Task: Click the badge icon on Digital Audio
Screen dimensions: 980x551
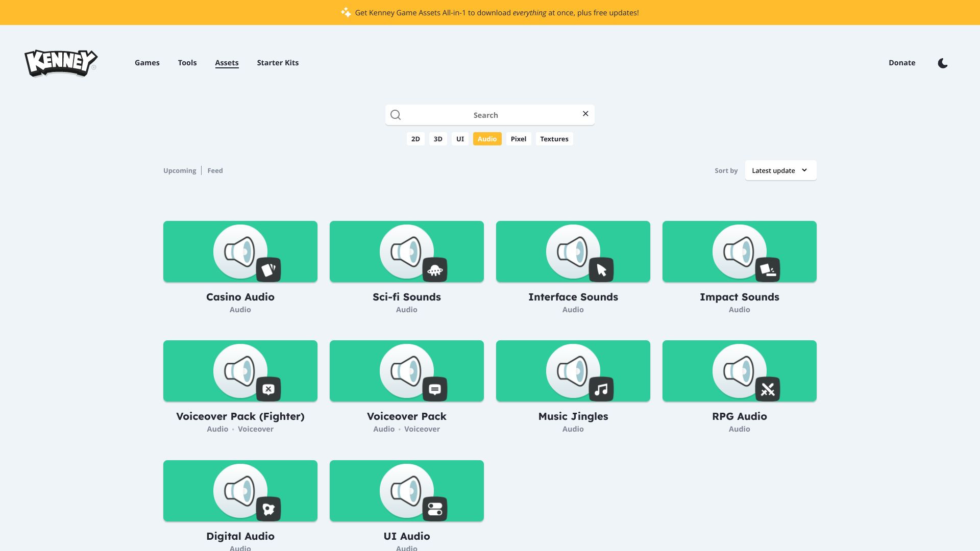Action: point(268,509)
